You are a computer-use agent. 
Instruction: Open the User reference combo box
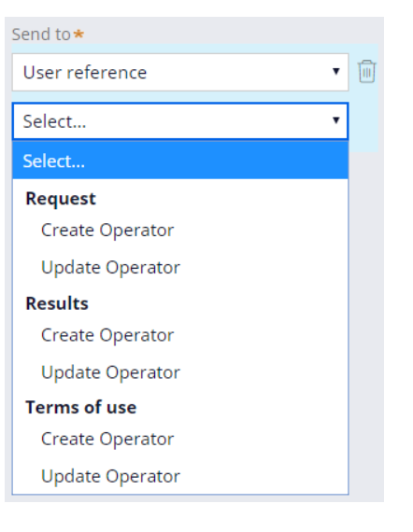[x=180, y=72]
